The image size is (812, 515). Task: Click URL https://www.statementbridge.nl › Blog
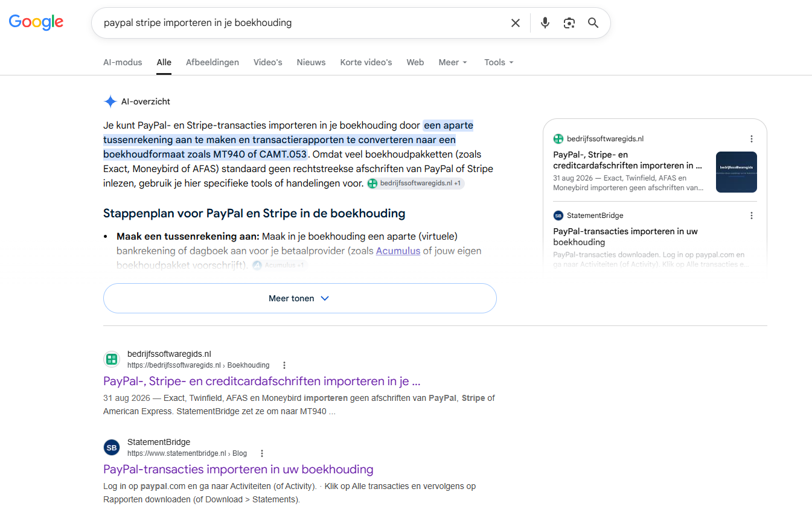tap(187, 453)
